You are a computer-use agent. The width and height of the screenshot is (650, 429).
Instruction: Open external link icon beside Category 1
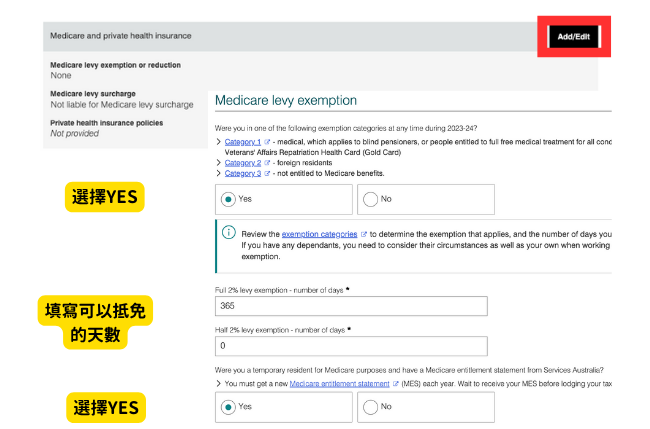267,142
